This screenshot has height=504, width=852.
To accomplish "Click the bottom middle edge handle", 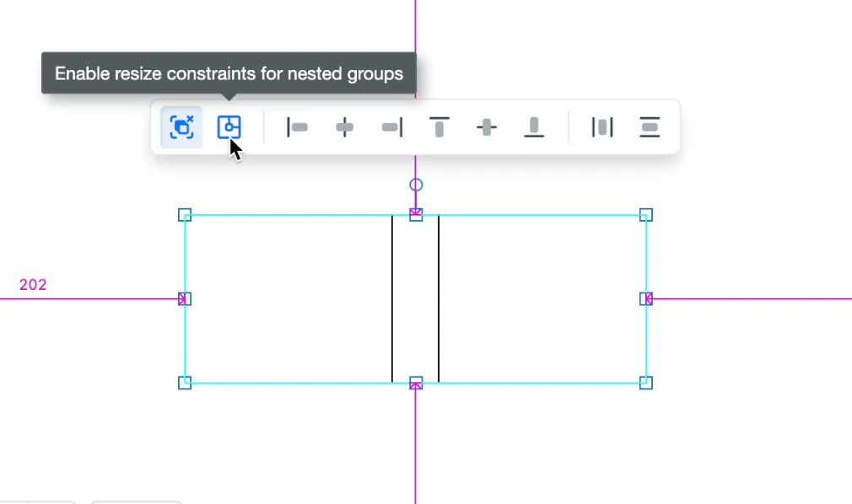I will [x=416, y=383].
